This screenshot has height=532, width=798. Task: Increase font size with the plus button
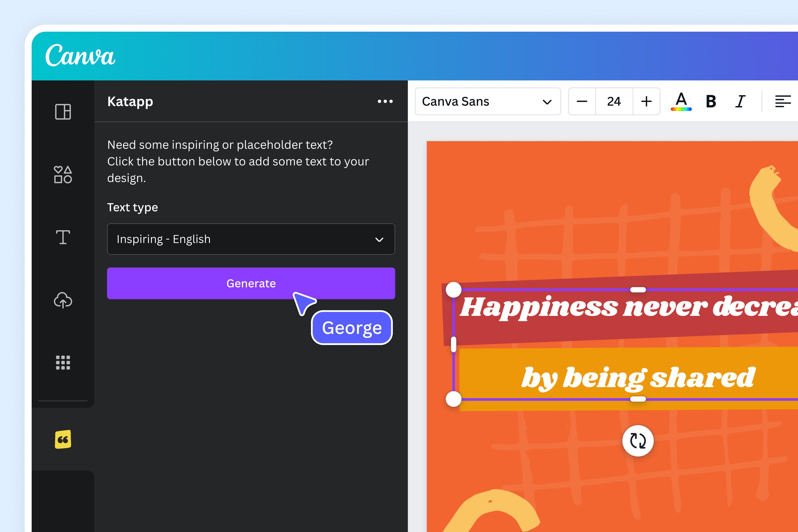646,101
